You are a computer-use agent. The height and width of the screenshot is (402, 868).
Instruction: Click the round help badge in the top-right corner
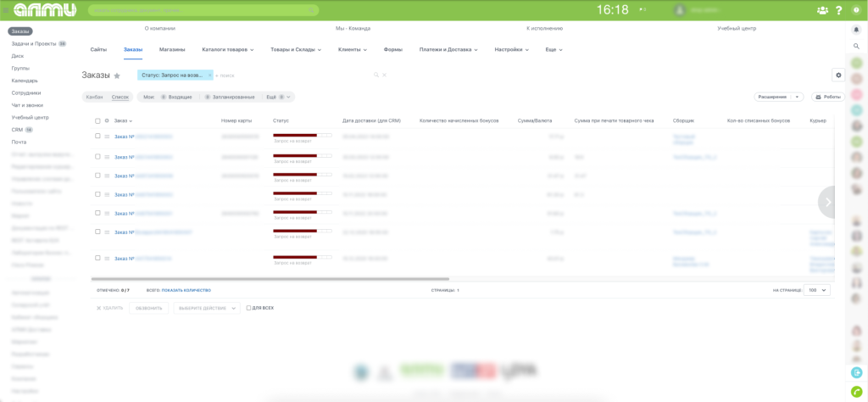coord(856,10)
